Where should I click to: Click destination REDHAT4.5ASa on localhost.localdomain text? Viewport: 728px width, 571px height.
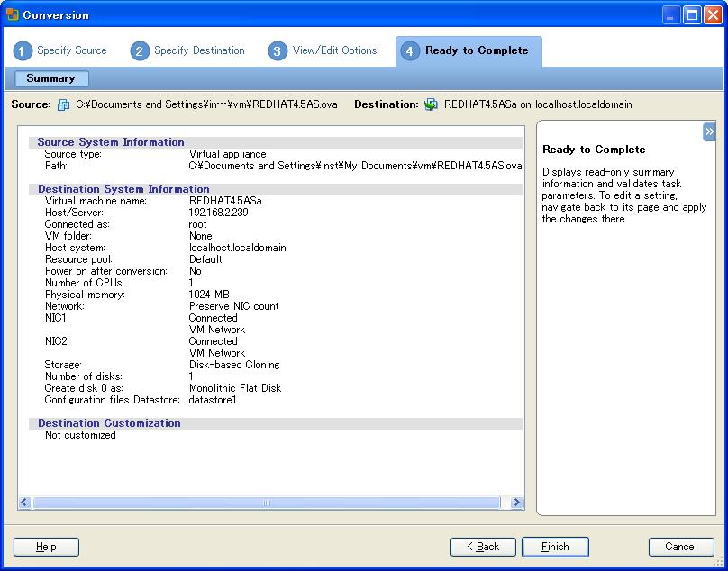tap(538, 104)
